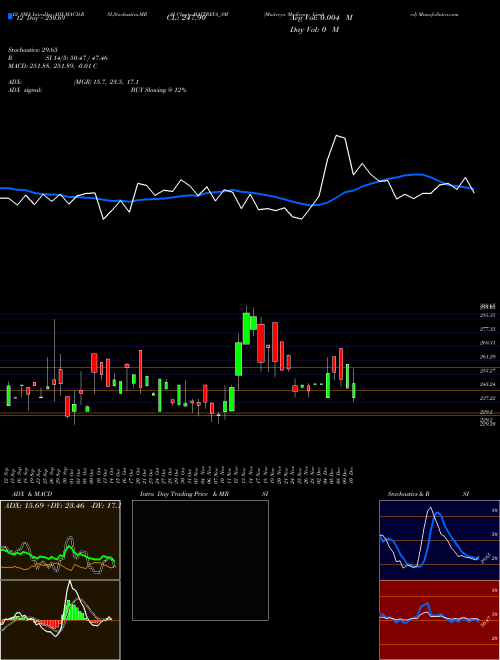Click the '(MGR) 15.7, 23.5, 17.1' ADX values
The image size is (500, 660).
(106, 82)
